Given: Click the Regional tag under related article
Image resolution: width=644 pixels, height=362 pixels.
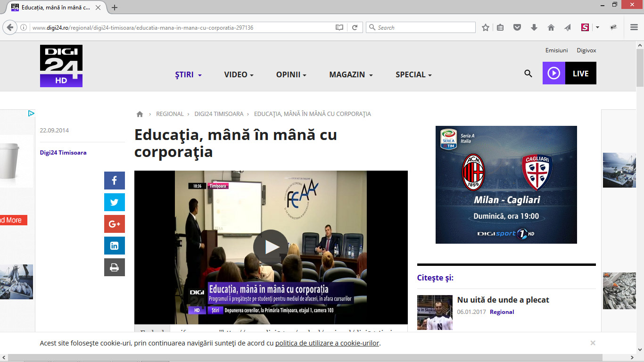Looking at the screenshot, I should (x=502, y=312).
